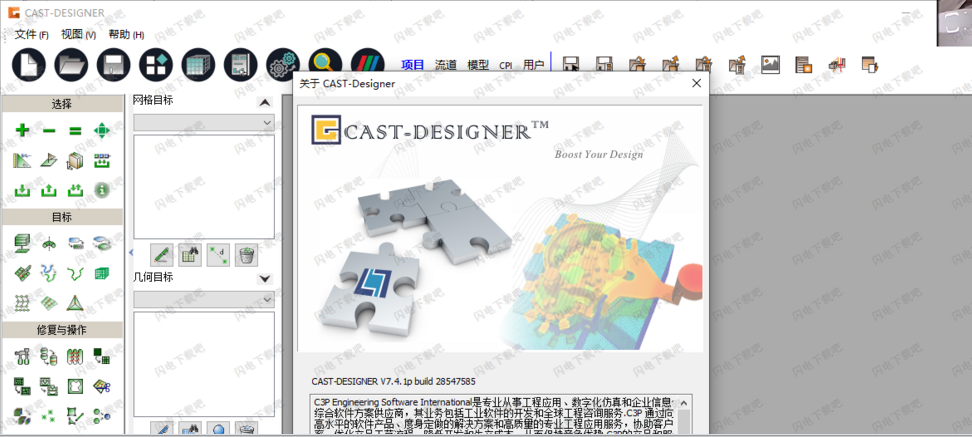Click the splash banner image in about dialog
The height and width of the screenshot is (437, 972).
click(500, 228)
